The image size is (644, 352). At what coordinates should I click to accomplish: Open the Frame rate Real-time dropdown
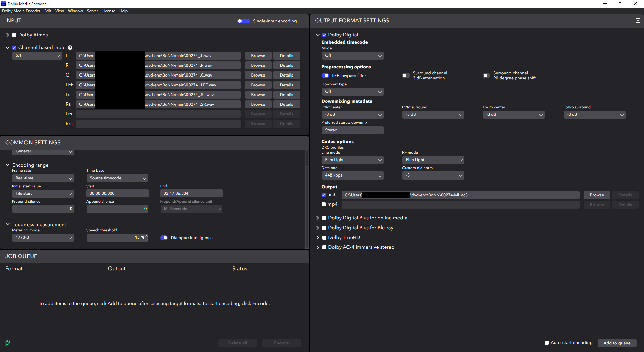tap(43, 178)
